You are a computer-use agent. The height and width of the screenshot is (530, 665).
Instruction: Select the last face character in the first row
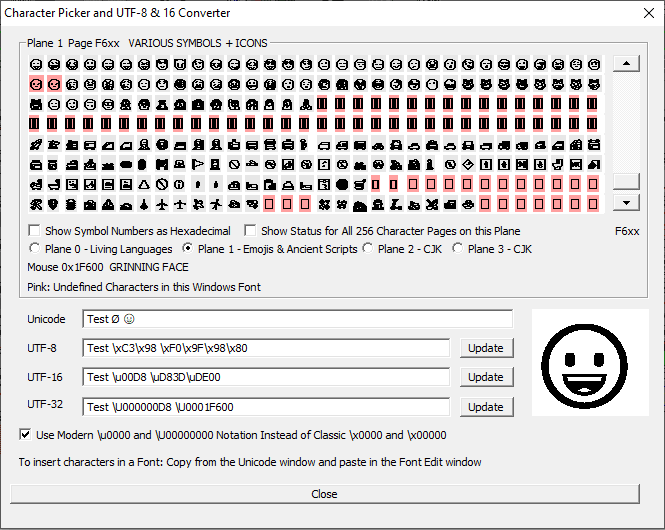click(594, 64)
